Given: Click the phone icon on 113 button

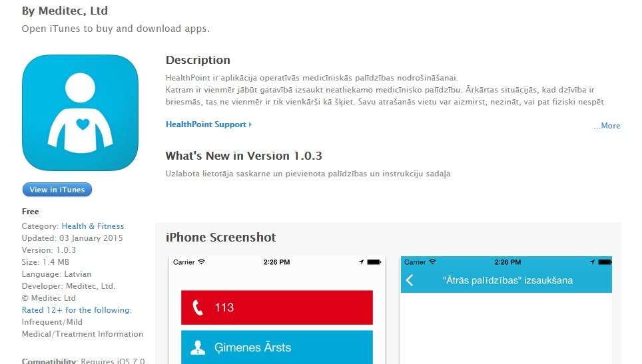Looking at the screenshot, I should coord(198,307).
